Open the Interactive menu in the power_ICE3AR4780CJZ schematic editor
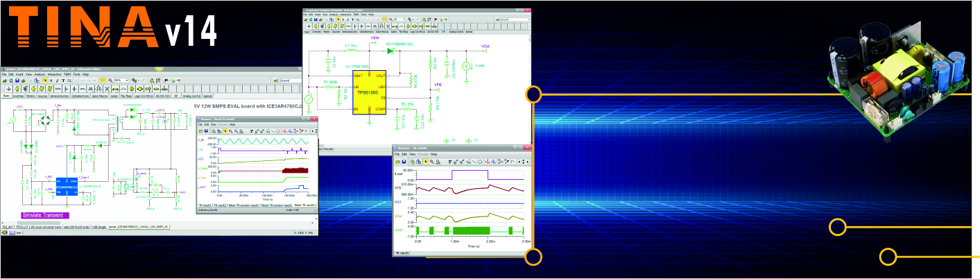Image resolution: width=980 pixels, height=279 pixels. click(54, 74)
